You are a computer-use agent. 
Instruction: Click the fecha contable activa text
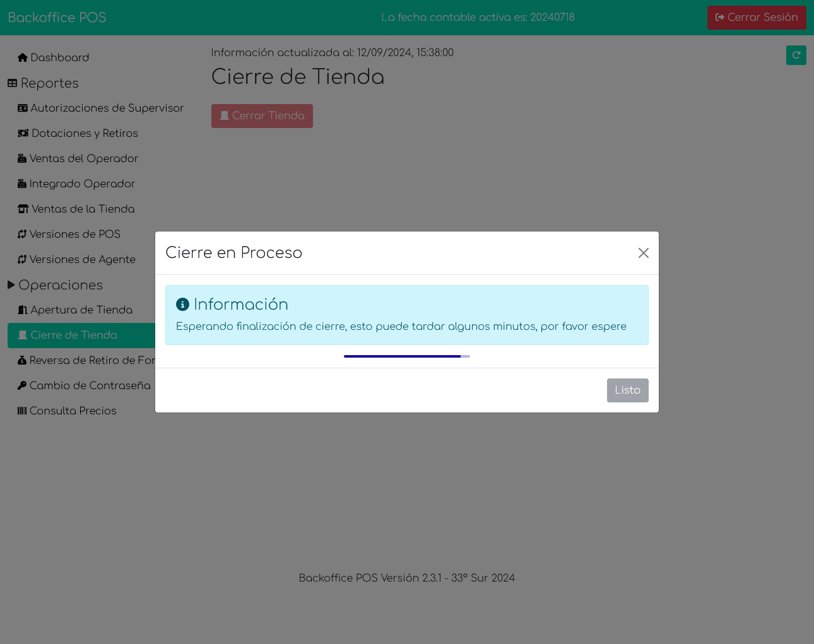(x=478, y=18)
